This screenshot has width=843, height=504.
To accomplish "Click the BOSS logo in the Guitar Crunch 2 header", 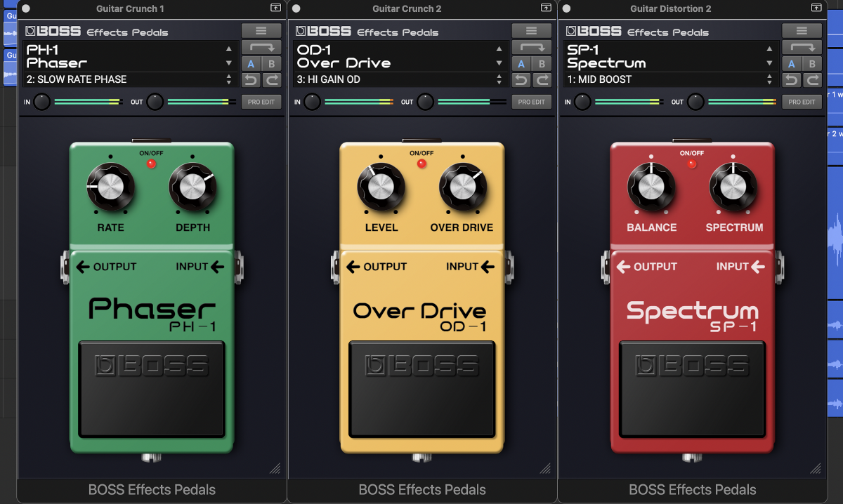I will pyautogui.click(x=323, y=31).
